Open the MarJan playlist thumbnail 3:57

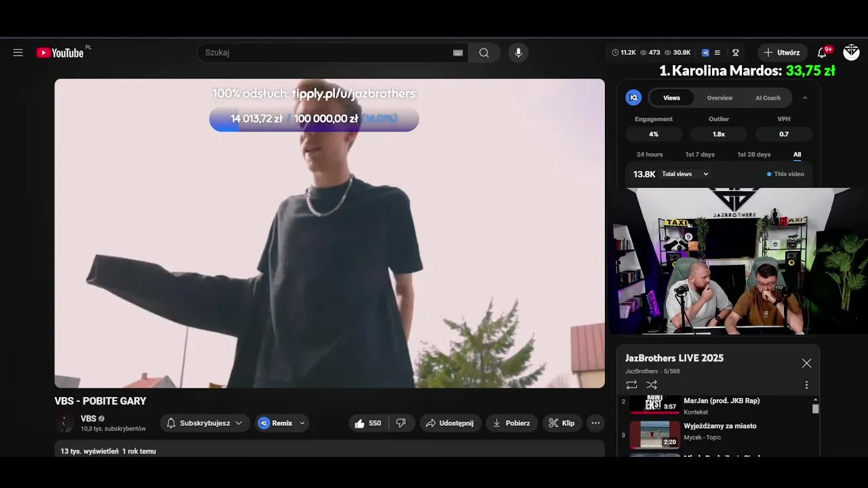pos(654,404)
